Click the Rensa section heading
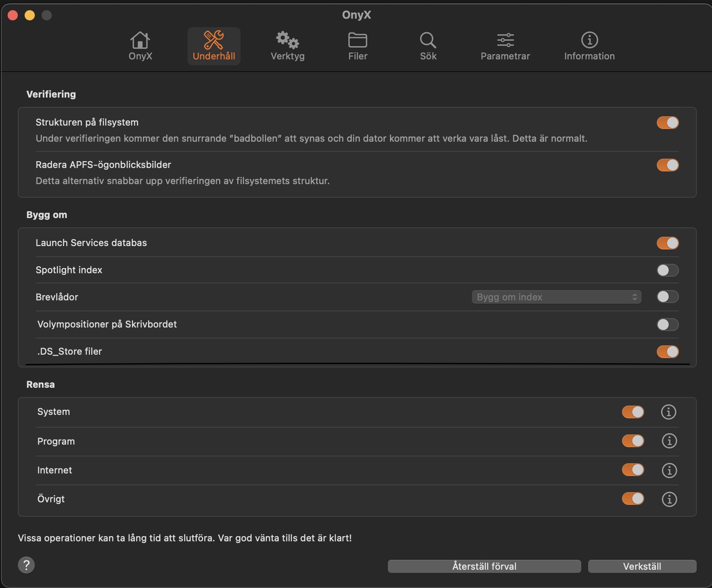The width and height of the screenshot is (712, 588). [40, 384]
